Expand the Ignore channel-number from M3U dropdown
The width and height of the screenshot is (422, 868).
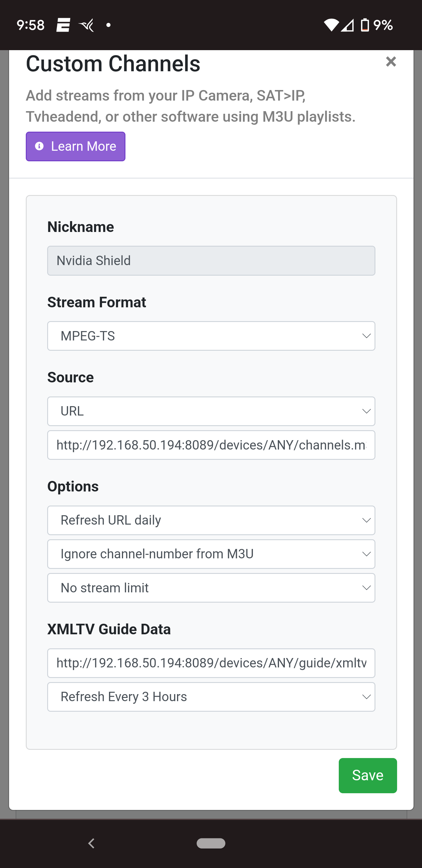click(x=211, y=554)
